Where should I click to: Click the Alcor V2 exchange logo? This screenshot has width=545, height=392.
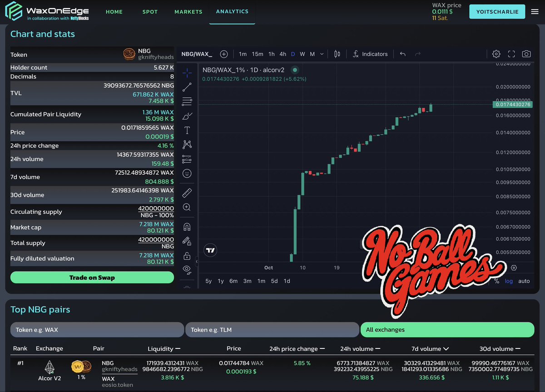pos(49,367)
